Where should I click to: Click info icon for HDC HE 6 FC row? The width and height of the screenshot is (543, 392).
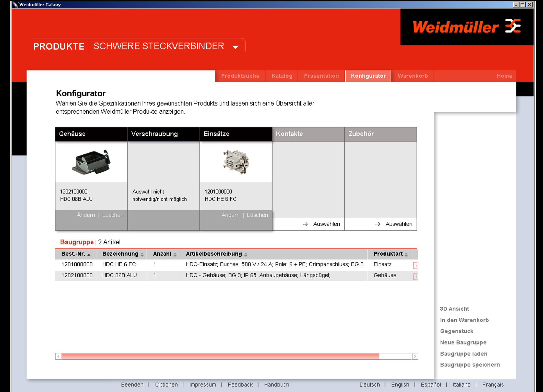[415, 265]
